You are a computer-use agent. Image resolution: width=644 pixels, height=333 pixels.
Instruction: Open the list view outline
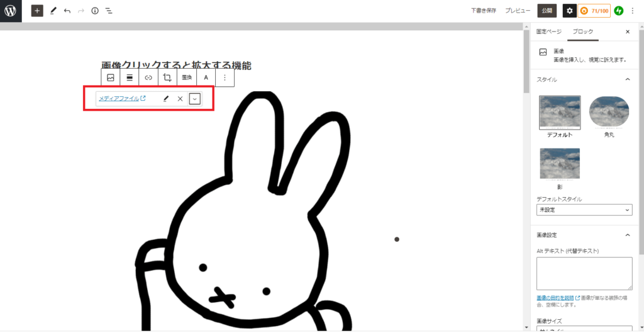pos(109,11)
